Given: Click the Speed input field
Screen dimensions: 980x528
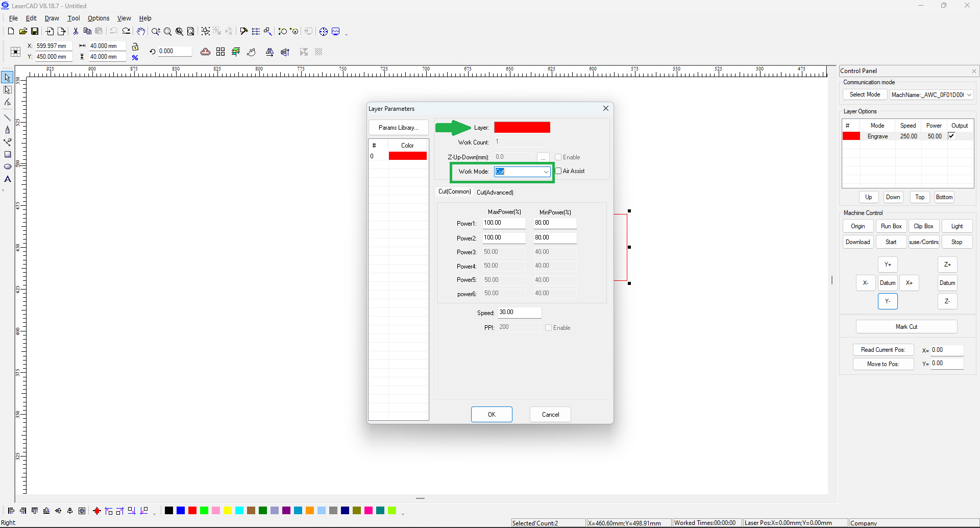Looking at the screenshot, I should click(x=519, y=313).
